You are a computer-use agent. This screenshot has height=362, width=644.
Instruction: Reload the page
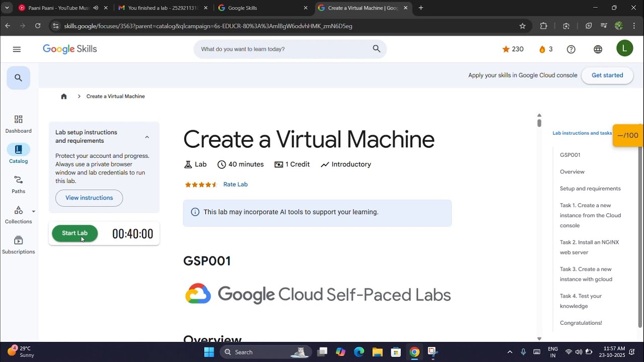point(38,26)
